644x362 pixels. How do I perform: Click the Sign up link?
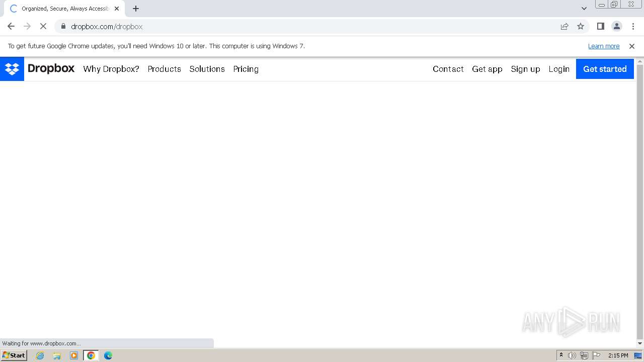(525, 69)
